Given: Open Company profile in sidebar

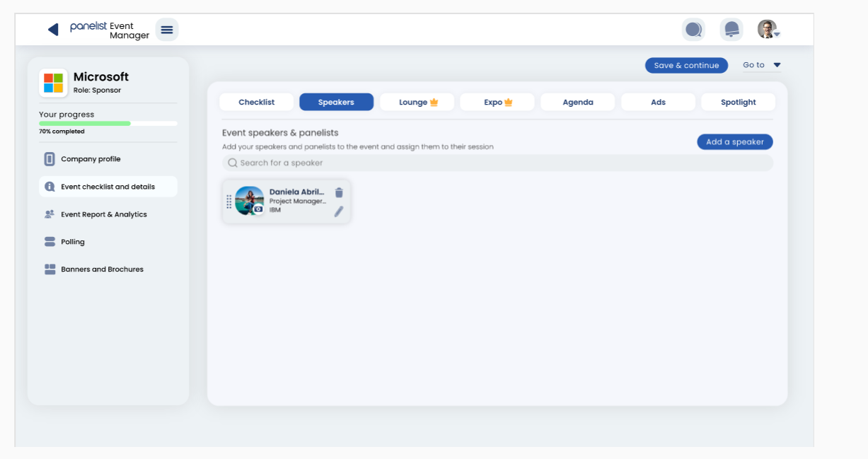Looking at the screenshot, I should [x=108, y=159].
